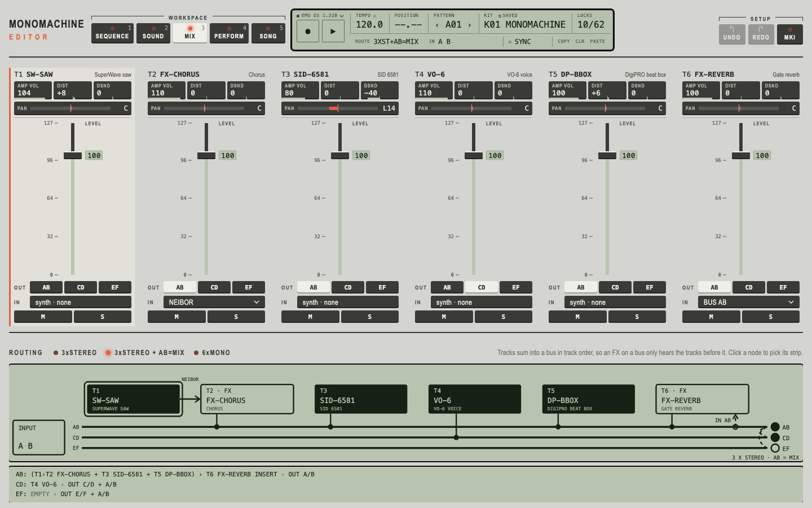812x508 pixels.
Task: Toggle the MKI setup button
Action: 789,34
